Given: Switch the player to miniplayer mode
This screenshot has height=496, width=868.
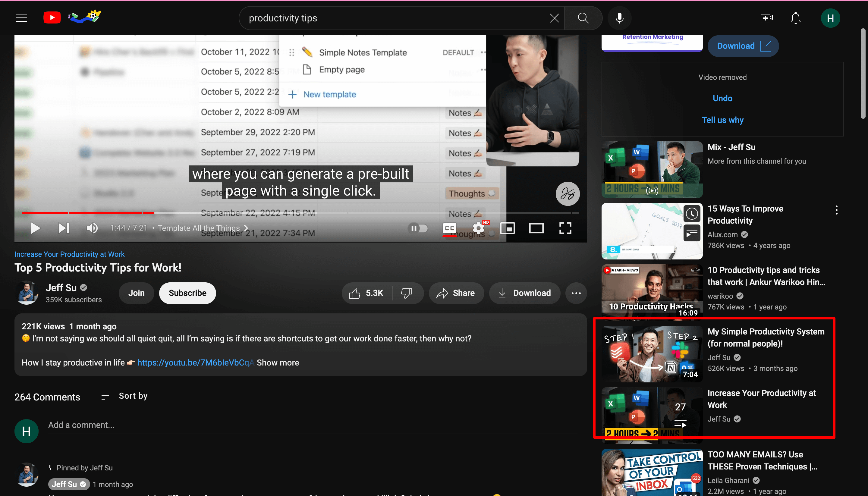Looking at the screenshot, I should coord(507,228).
